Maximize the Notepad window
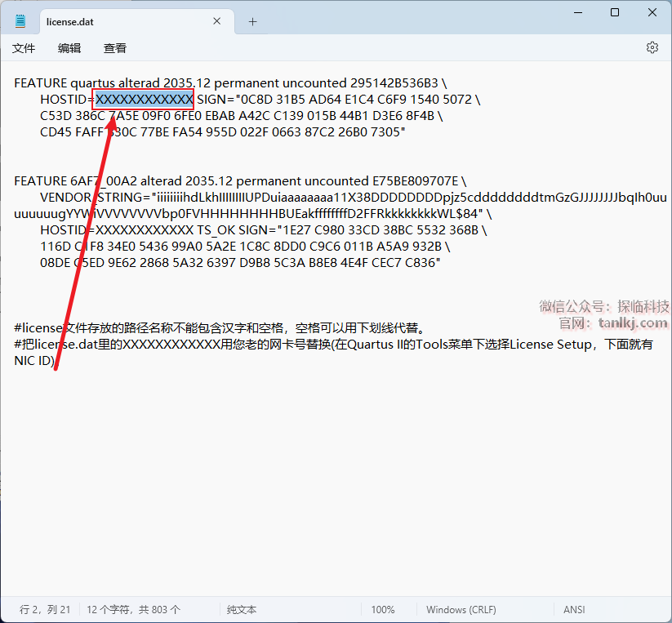This screenshot has width=672, height=623. coord(615,12)
